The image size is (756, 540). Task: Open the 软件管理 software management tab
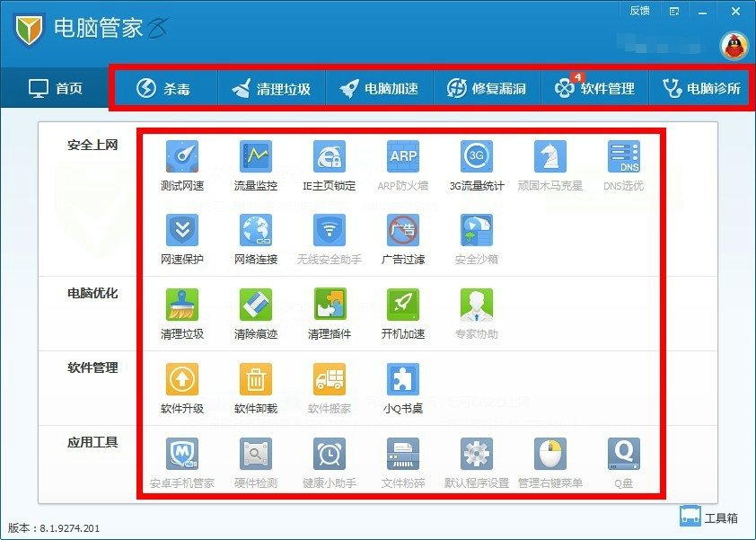point(595,87)
